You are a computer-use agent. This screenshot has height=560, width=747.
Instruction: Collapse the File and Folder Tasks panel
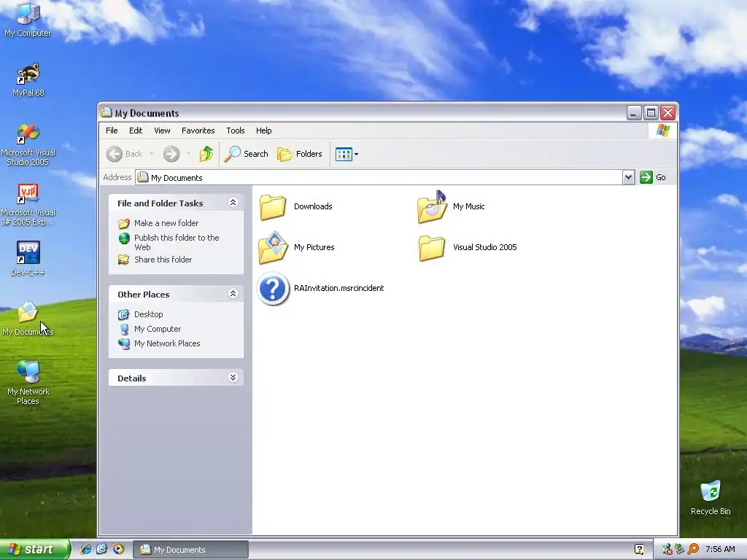coord(233,203)
